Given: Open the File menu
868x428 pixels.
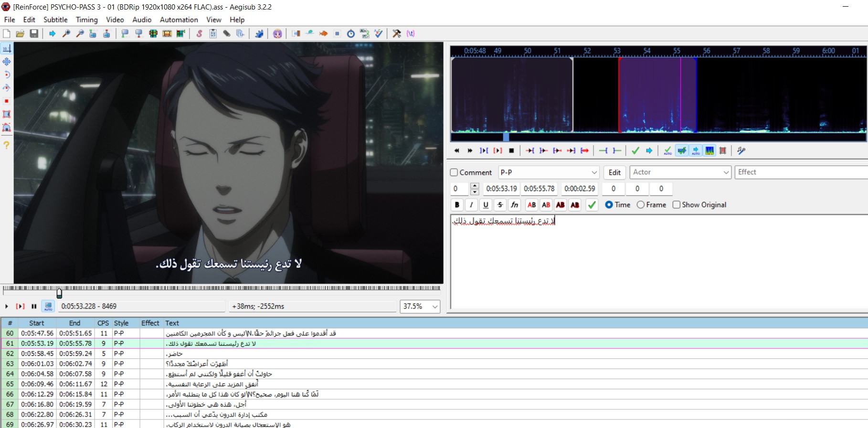Looking at the screenshot, I should click(10, 20).
